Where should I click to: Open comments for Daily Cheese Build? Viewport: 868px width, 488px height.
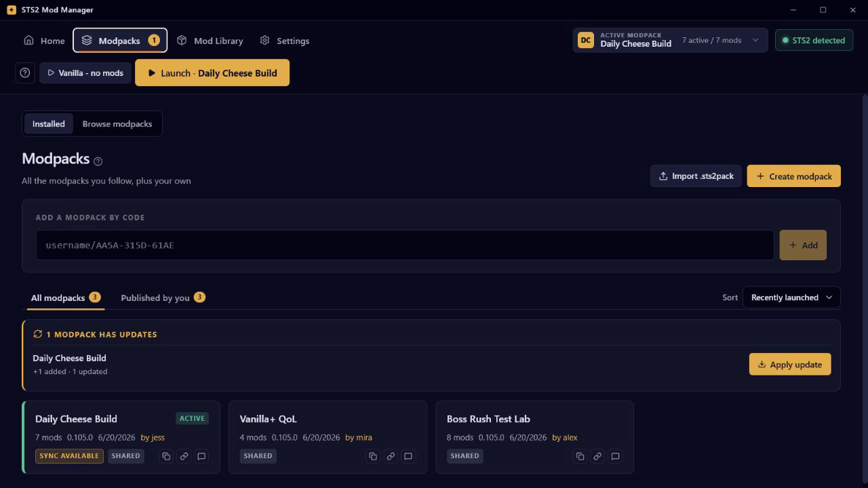201,456
